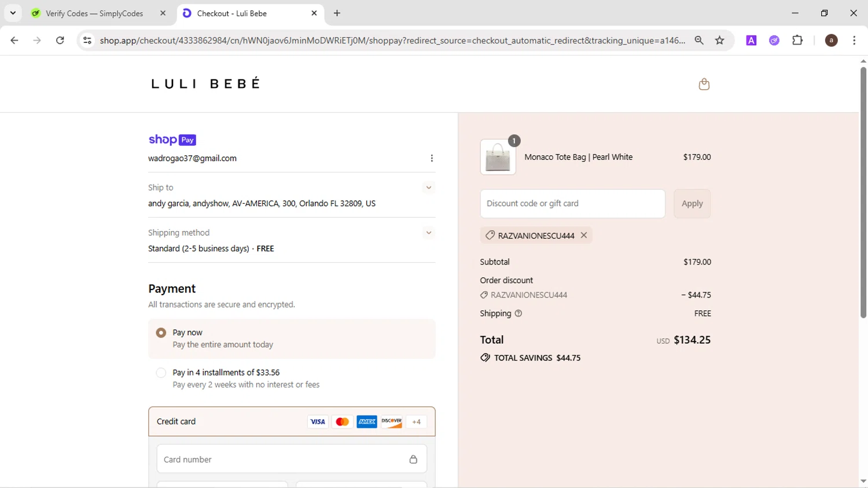The image size is (868, 488).
Task: Expand the Ship to address section
Action: point(428,188)
